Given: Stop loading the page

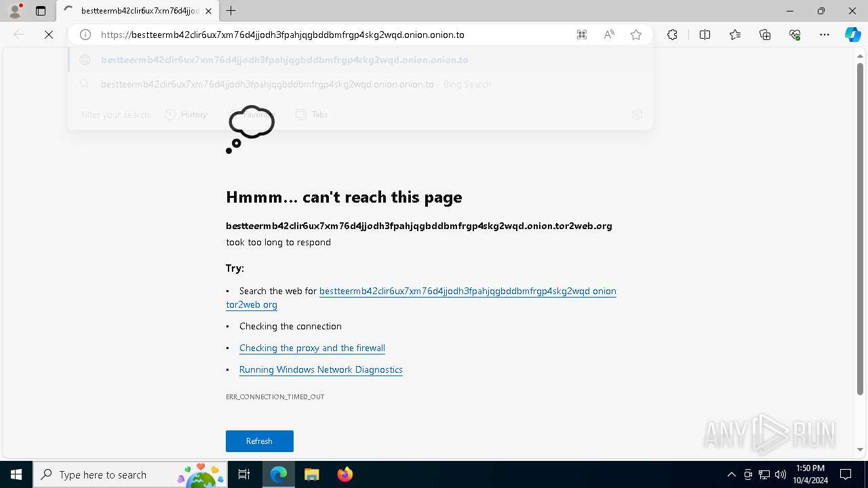Looking at the screenshot, I should (49, 35).
